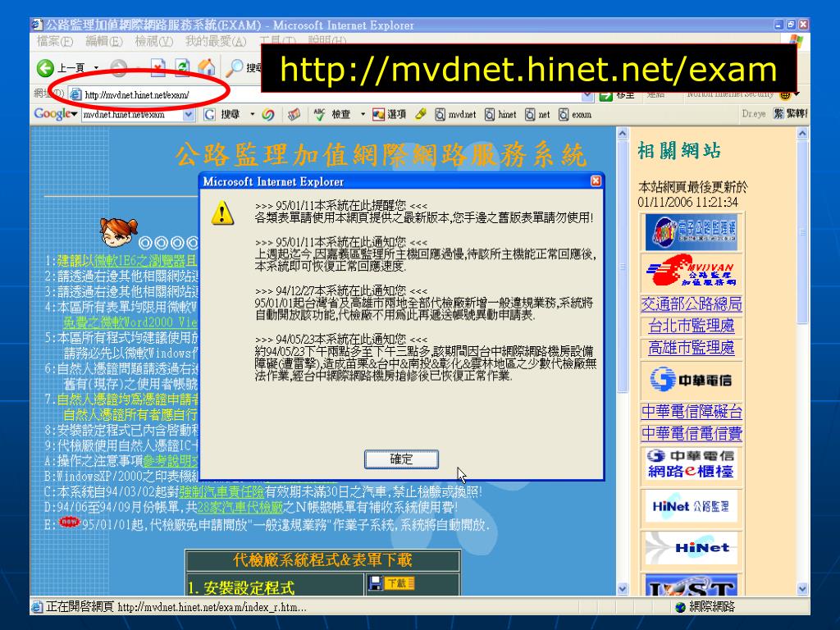840x630 pixels.
Task: Click the green 移至 Go button
Action: (x=617, y=95)
